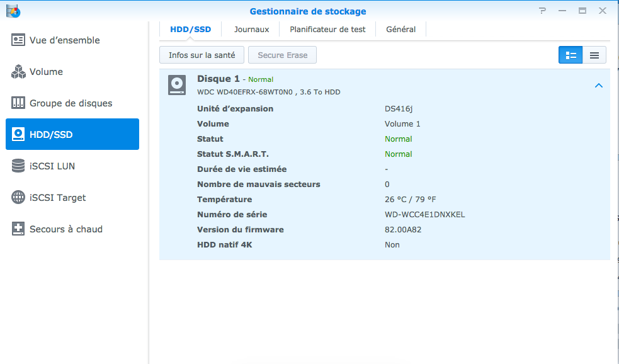The width and height of the screenshot is (619, 364).
Task: Switch to detailed card view icon
Action: point(571,55)
